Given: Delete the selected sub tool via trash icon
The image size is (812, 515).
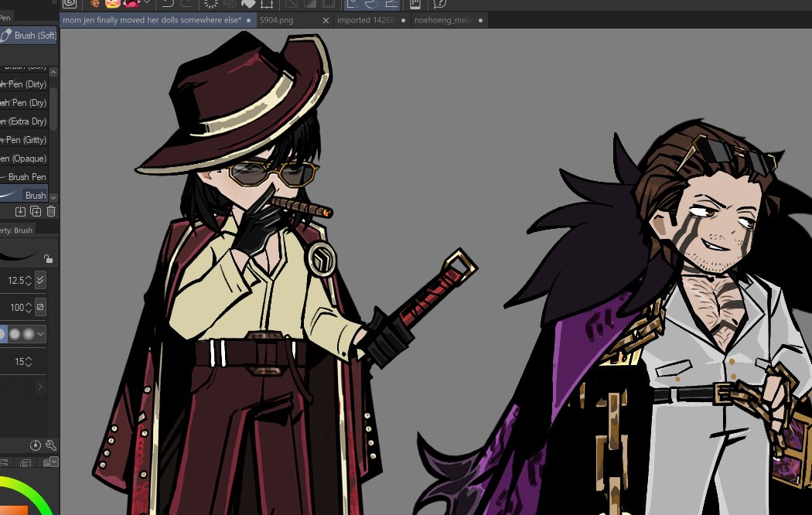Looking at the screenshot, I should click(x=51, y=211).
